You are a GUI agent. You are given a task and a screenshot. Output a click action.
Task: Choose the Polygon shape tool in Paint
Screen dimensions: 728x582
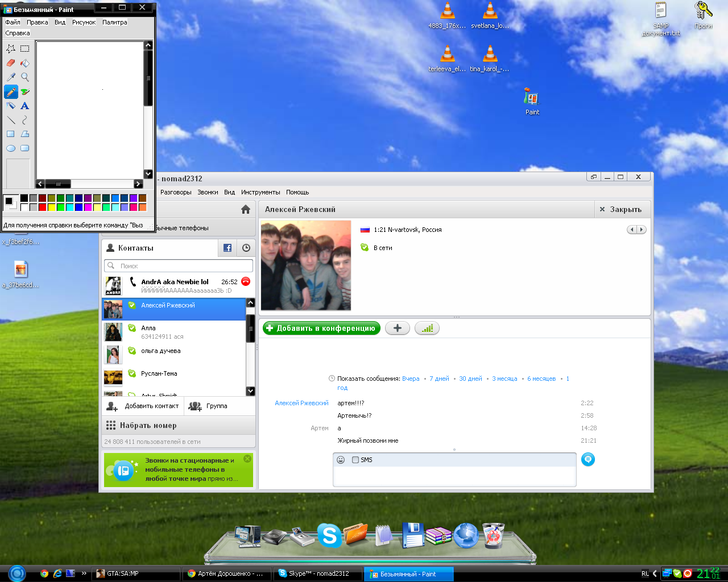click(25, 134)
